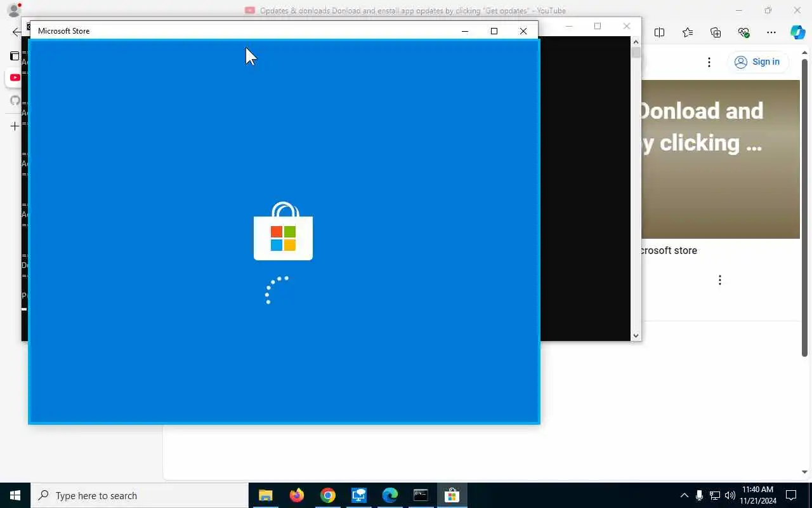The image size is (812, 508).
Task: Switch to the terminal on the taskbar
Action: [421, 495]
